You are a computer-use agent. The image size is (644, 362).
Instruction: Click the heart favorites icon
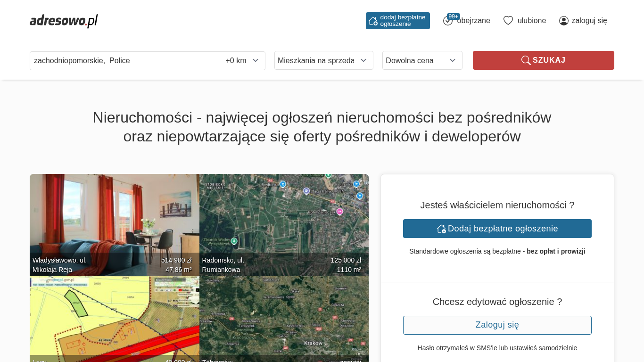click(x=508, y=21)
